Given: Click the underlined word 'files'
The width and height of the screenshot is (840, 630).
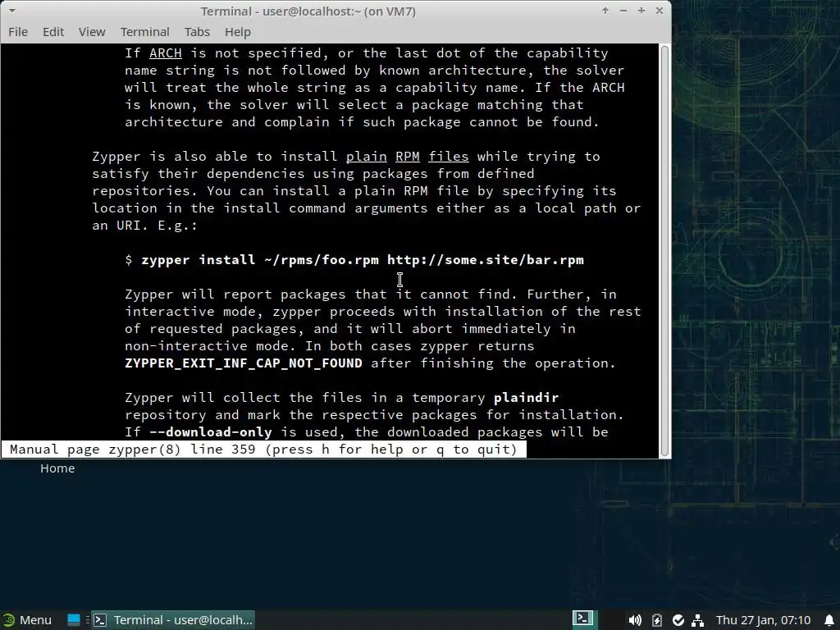Looking at the screenshot, I should (449, 157).
